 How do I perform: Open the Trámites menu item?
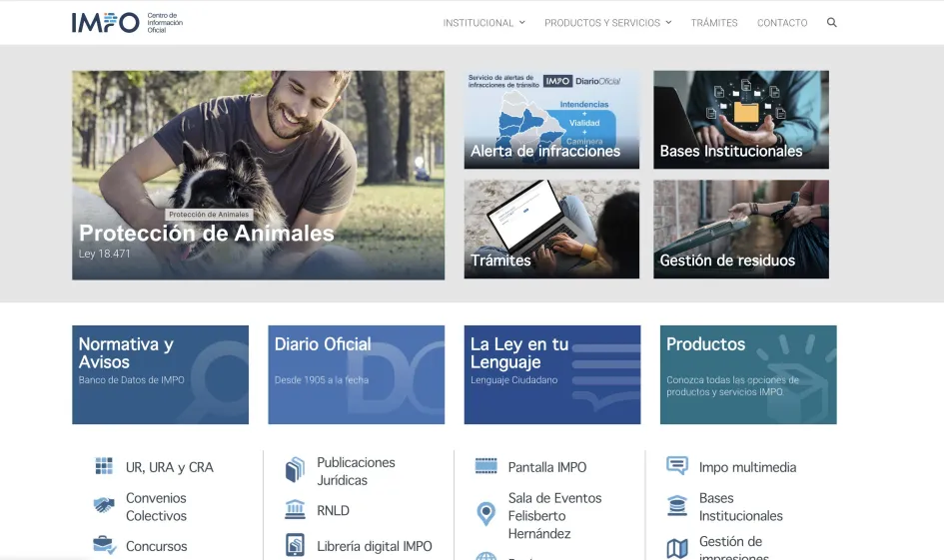714,23
